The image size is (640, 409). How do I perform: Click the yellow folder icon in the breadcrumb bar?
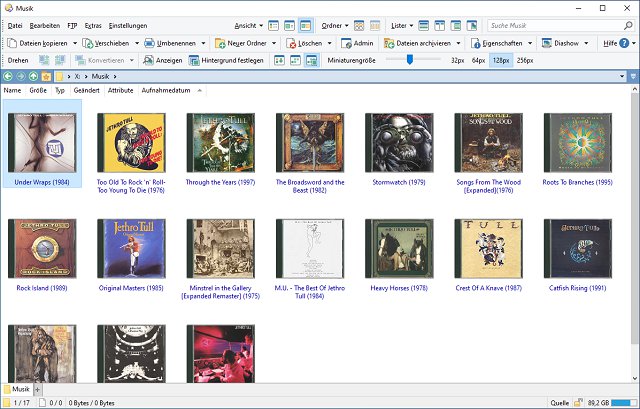(x=60, y=76)
